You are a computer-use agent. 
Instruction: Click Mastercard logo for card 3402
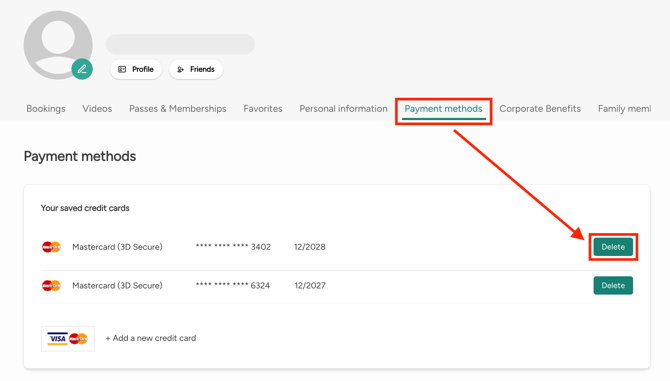pos(51,247)
